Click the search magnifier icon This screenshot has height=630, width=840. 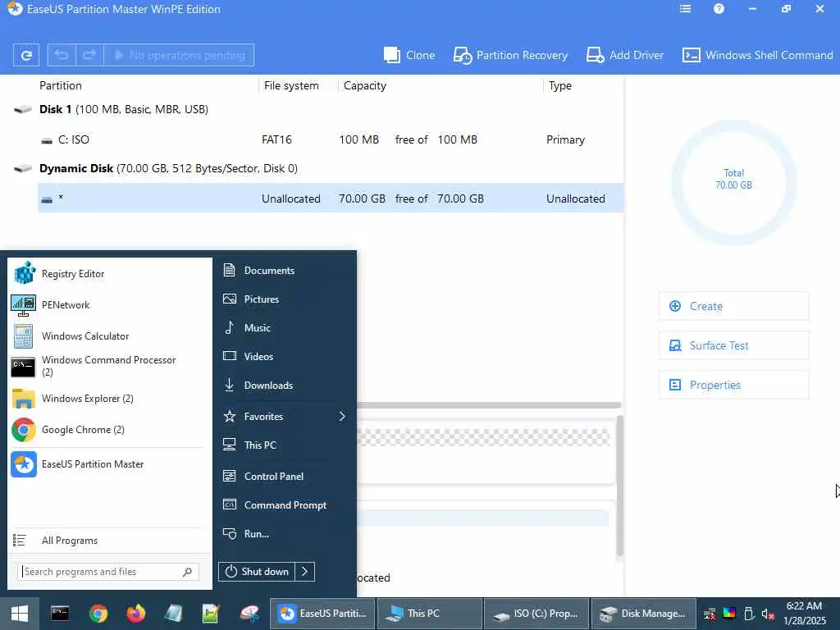(x=187, y=572)
